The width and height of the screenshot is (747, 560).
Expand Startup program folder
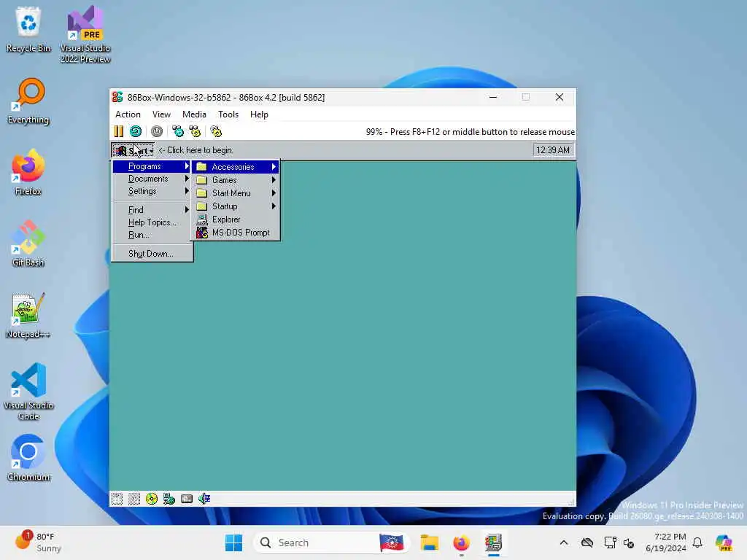pyautogui.click(x=236, y=206)
